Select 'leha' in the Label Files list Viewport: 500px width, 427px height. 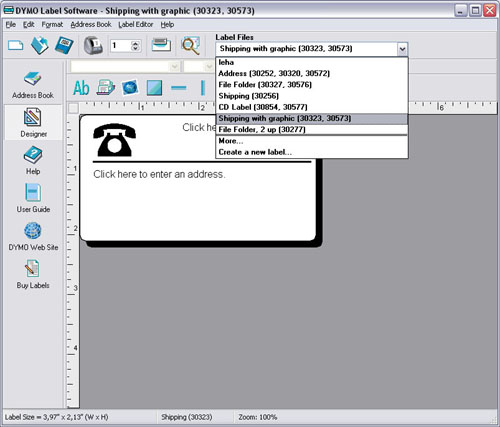click(312, 62)
